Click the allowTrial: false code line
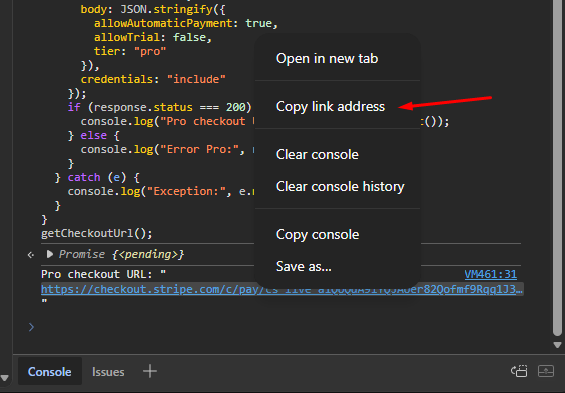Image resolution: width=565 pixels, height=393 pixels. pos(153,37)
